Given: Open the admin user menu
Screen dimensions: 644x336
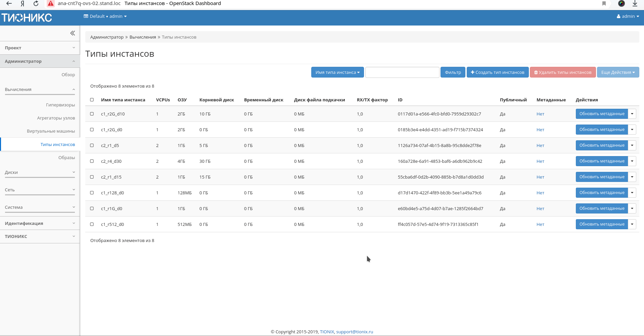Looking at the screenshot, I should 628,16.
